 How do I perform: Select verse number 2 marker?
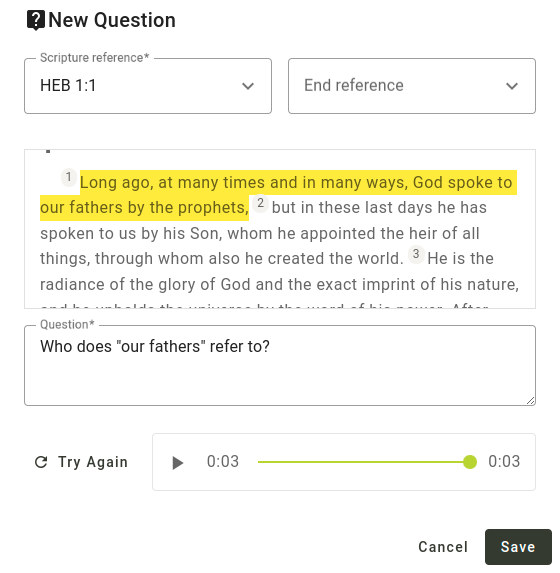tap(260, 203)
